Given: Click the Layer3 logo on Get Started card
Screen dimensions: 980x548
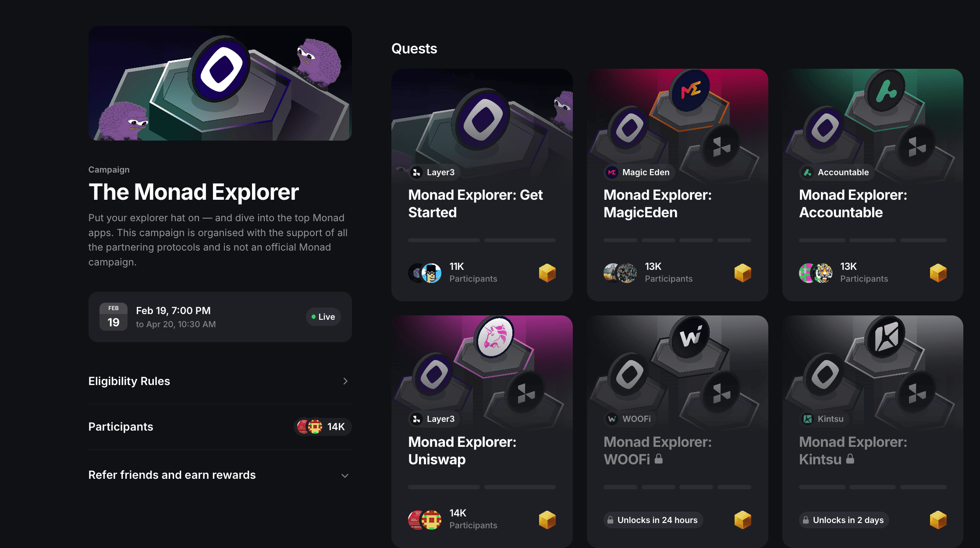Looking at the screenshot, I should 416,173.
